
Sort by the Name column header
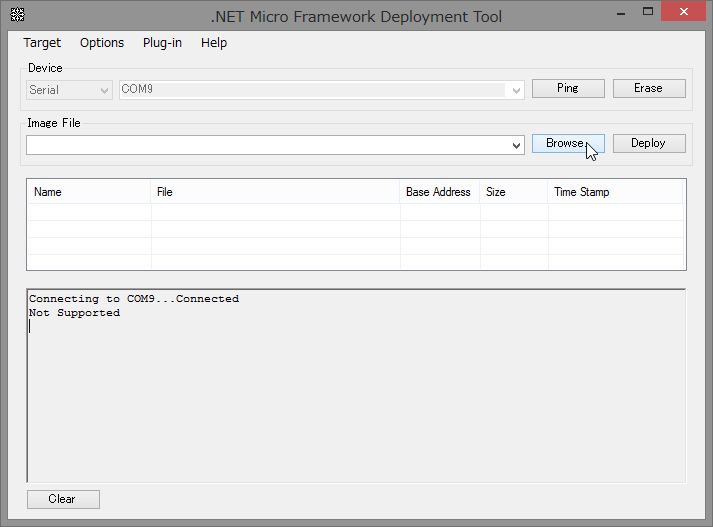point(89,192)
